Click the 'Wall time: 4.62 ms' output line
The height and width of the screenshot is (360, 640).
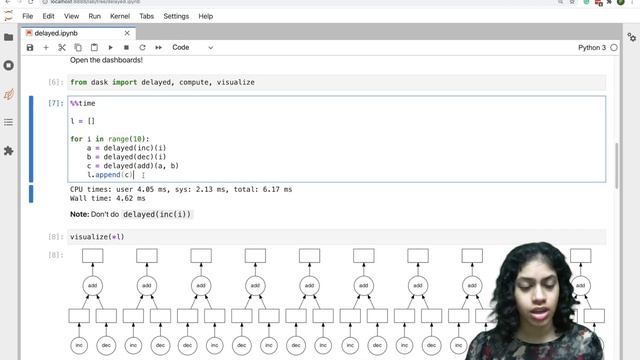coord(108,198)
